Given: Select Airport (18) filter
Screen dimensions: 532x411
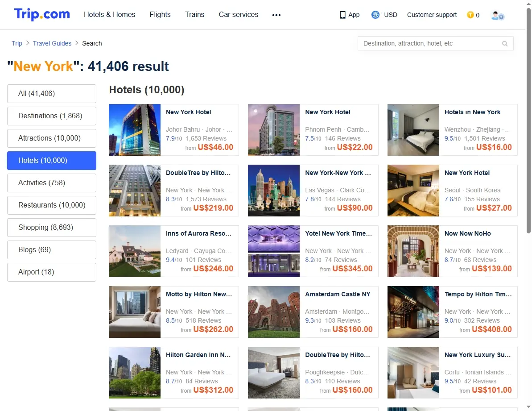Looking at the screenshot, I should coord(52,272).
